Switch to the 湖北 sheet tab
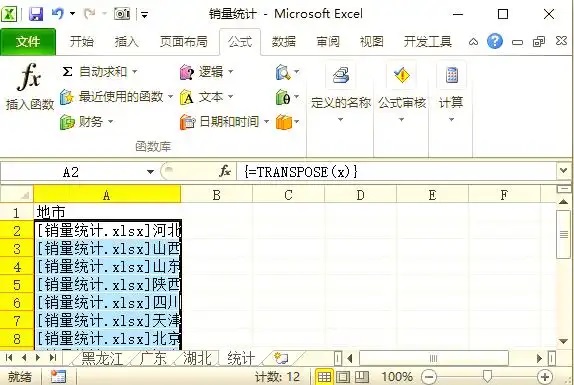Screen dimensions: 574x385 coord(197,358)
